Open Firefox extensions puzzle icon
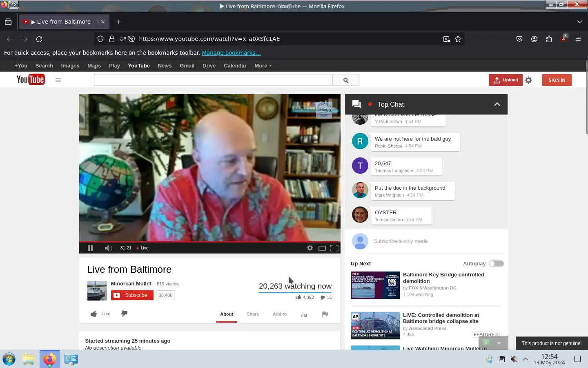588x368 pixels. 549,39
